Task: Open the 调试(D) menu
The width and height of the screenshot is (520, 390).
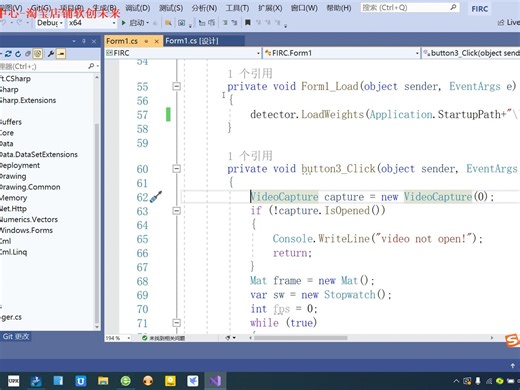Action: [138, 8]
